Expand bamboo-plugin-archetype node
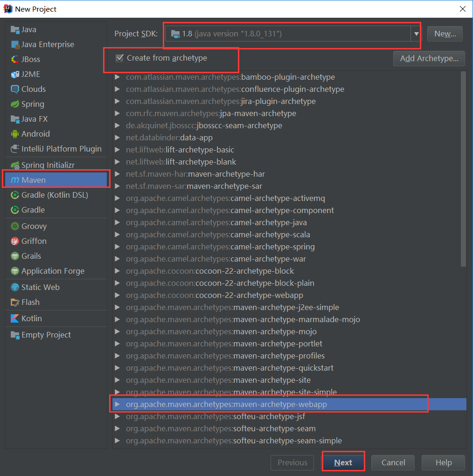This screenshot has width=473, height=476. click(117, 77)
